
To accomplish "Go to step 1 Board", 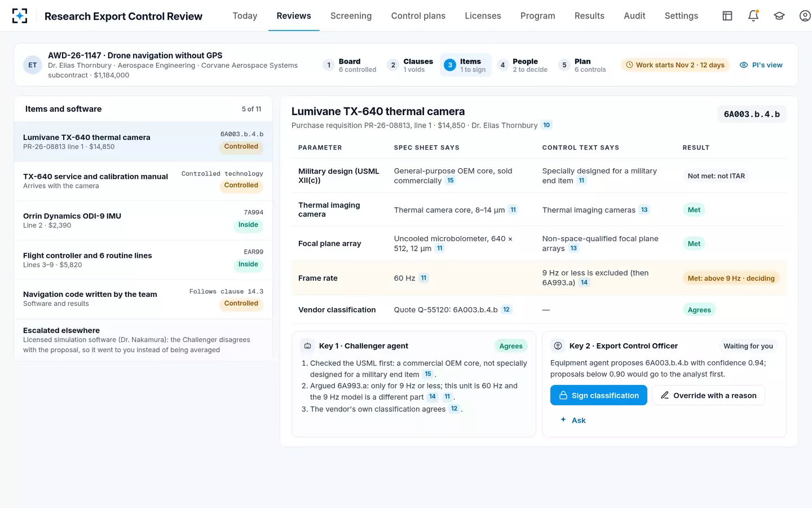I will pyautogui.click(x=350, y=65).
